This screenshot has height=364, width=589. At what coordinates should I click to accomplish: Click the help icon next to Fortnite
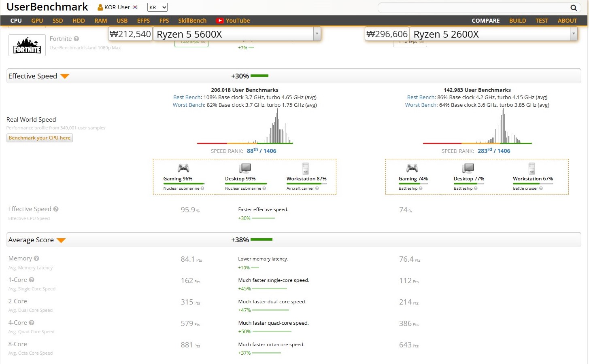[x=76, y=39]
